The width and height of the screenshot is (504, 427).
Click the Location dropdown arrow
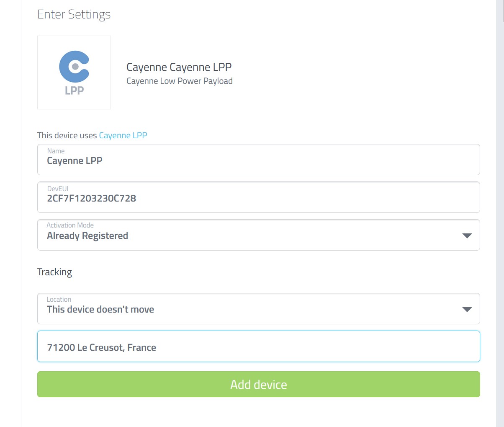pos(467,310)
